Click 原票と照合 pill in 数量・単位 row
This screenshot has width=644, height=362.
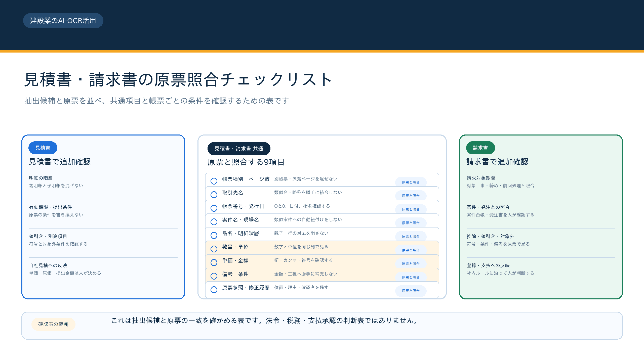click(x=411, y=250)
